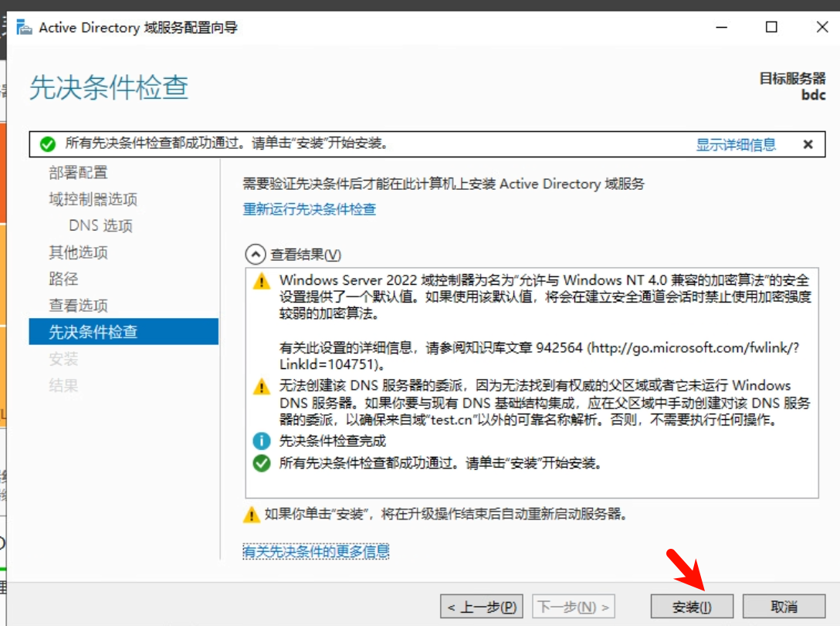
Task: Click 重新运行先决条件检查 link
Action: pos(309,209)
